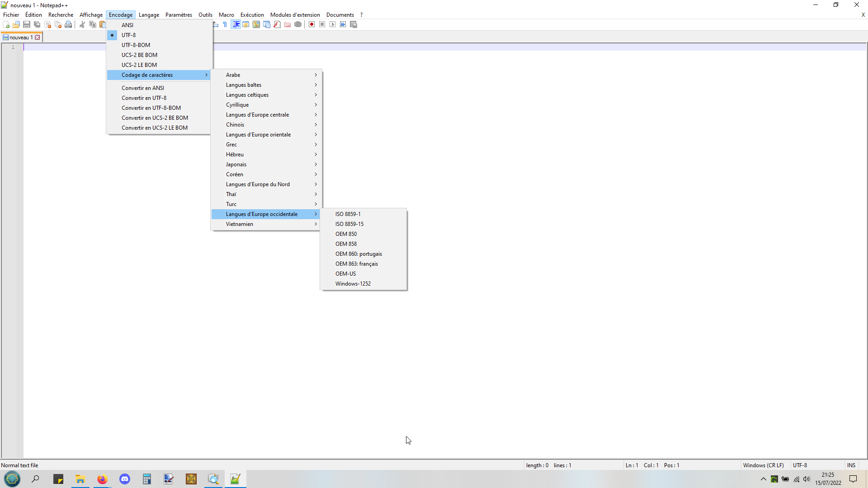Start macro recording with red record icon
Image resolution: width=868 pixels, height=488 pixels.
[x=311, y=24]
